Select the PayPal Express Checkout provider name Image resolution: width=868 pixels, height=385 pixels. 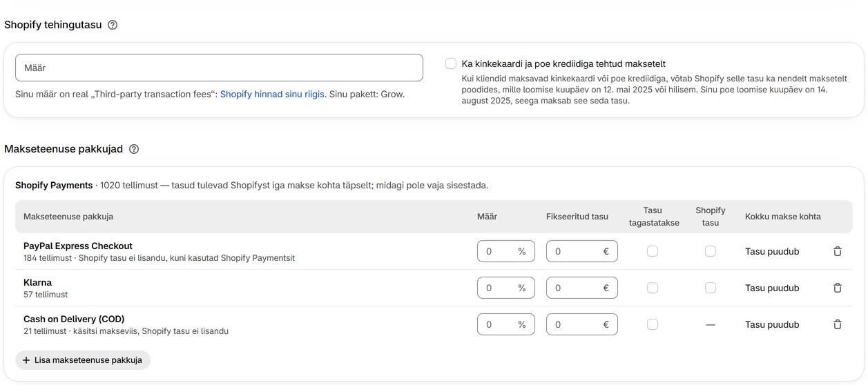pos(78,246)
